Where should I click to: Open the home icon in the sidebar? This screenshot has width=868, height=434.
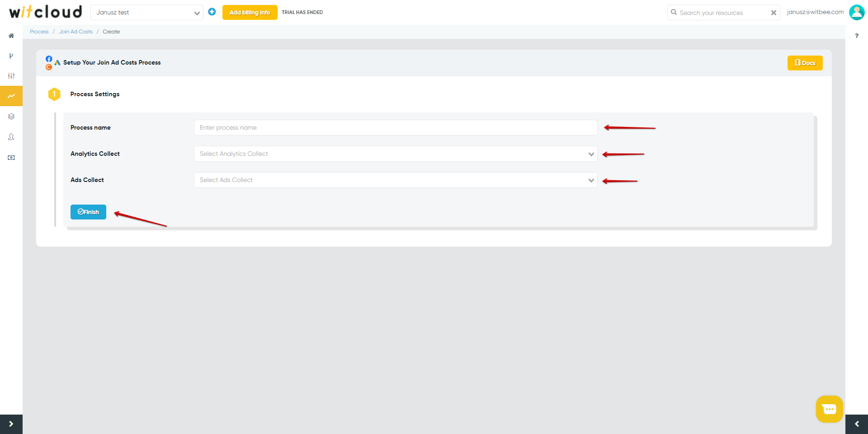[x=11, y=36]
